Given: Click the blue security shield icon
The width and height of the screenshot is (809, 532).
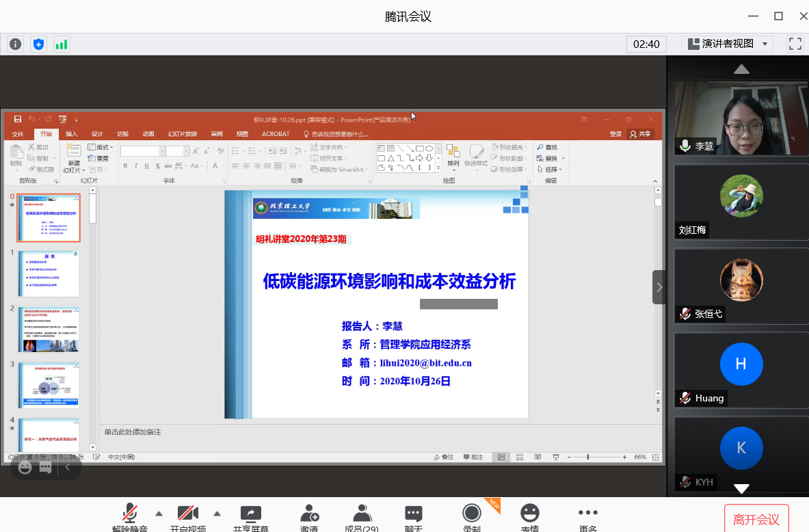Looking at the screenshot, I should 38,44.
